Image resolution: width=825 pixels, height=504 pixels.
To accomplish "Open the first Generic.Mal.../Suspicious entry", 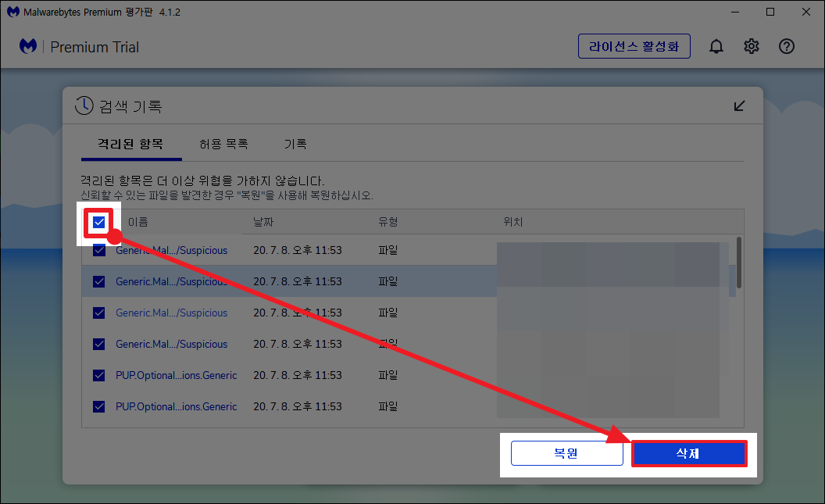I will click(173, 250).
